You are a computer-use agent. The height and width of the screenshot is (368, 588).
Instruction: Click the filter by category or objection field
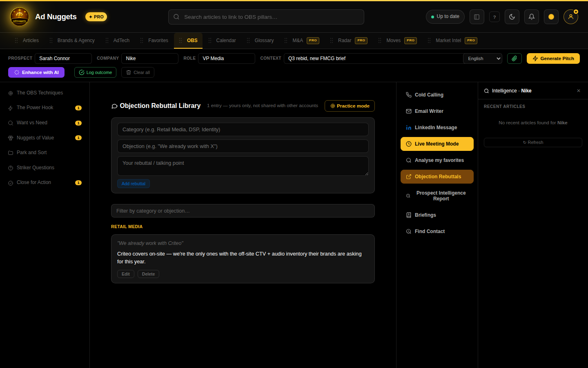click(243, 211)
